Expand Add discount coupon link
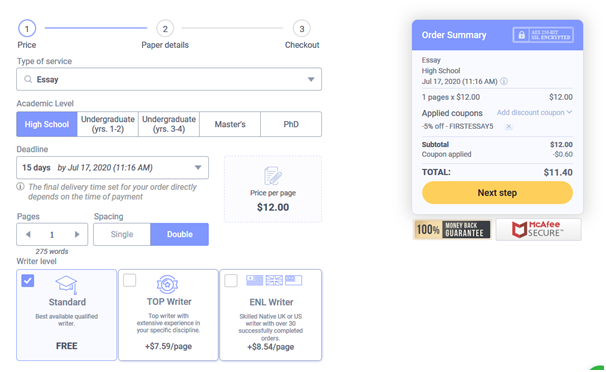Image resolution: width=606 pixels, height=372 pixels. click(534, 112)
